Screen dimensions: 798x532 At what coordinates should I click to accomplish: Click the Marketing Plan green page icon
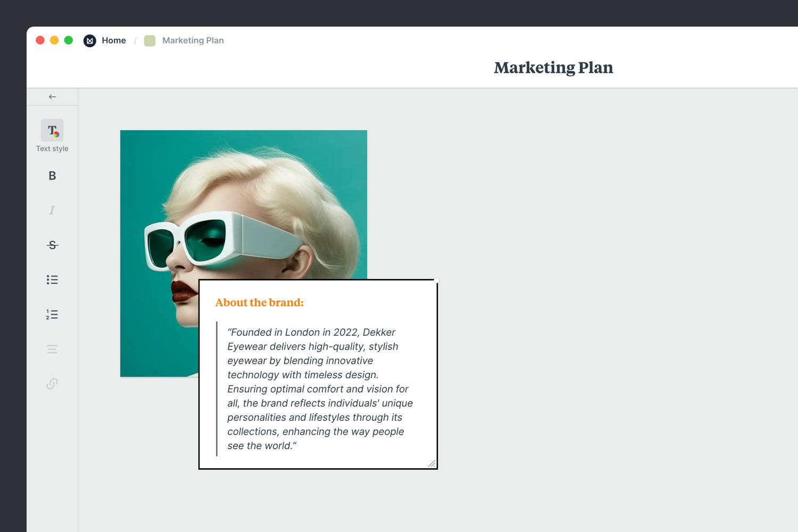click(x=149, y=40)
